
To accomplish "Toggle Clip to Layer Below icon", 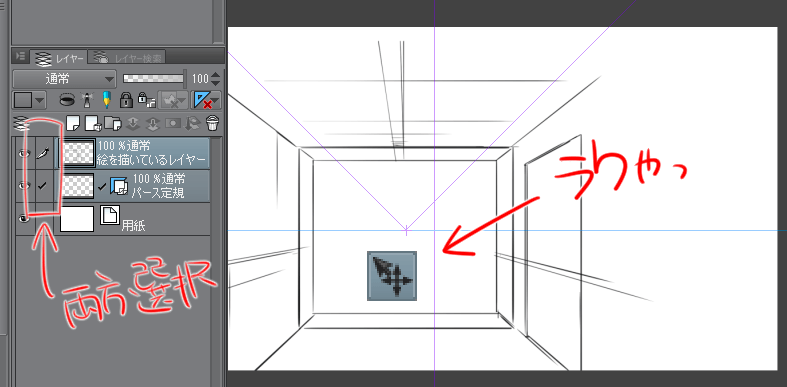I will point(67,100).
